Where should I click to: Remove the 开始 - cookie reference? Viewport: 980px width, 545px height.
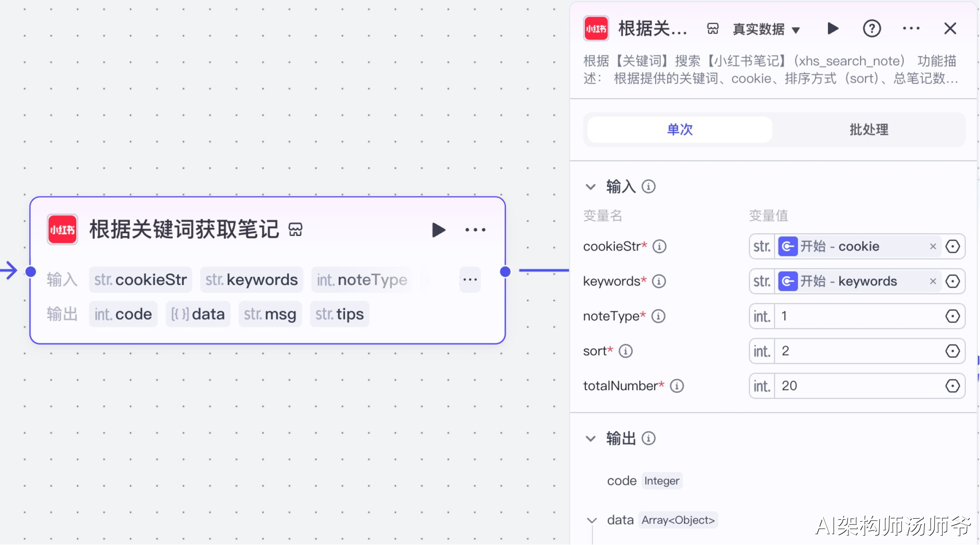click(x=933, y=246)
